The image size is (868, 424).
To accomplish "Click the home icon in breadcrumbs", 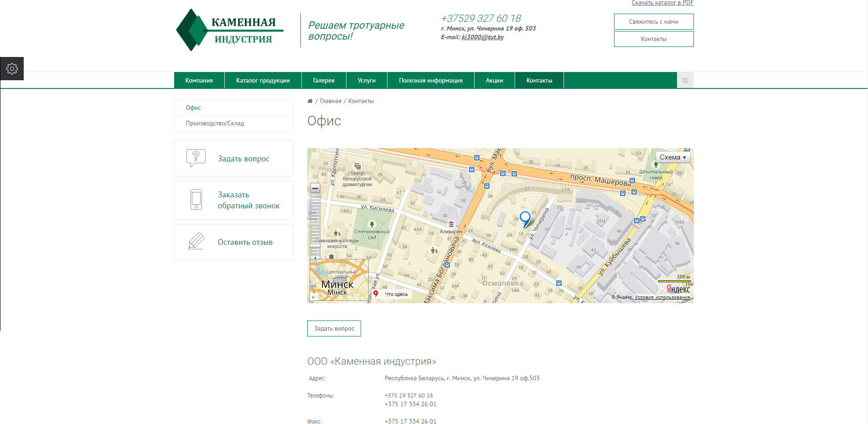I will (310, 101).
